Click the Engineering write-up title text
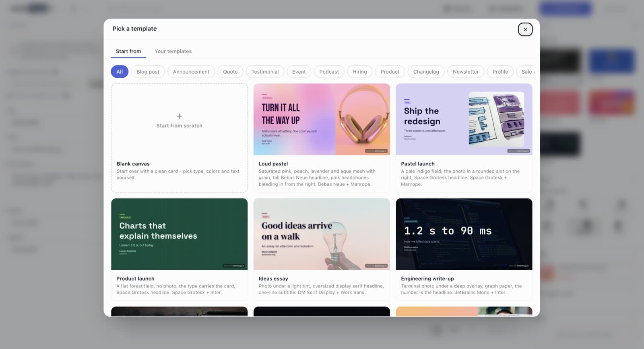The image size is (644, 349). tap(427, 279)
